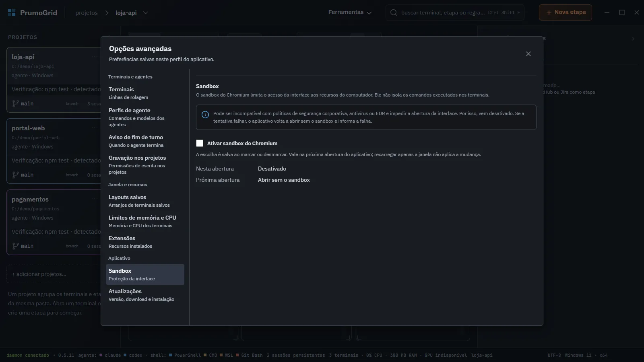
Task: Select Limites de memória e CPU
Action: [x=145, y=222]
